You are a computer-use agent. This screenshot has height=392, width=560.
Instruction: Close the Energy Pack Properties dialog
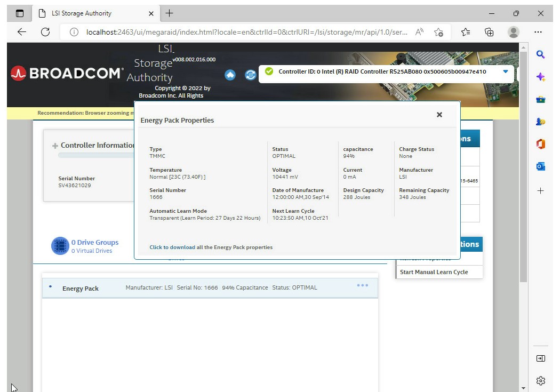click(x=439, y=115)
